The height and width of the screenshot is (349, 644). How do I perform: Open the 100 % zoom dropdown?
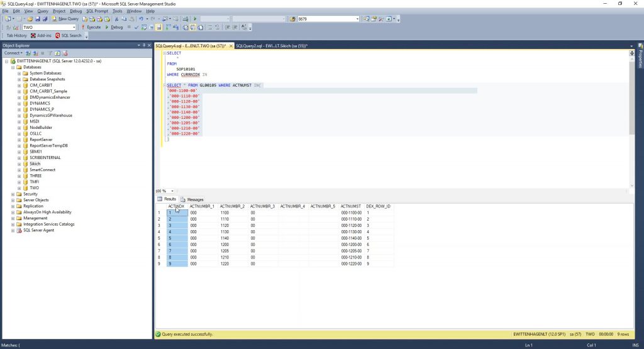tap(173, 191)
